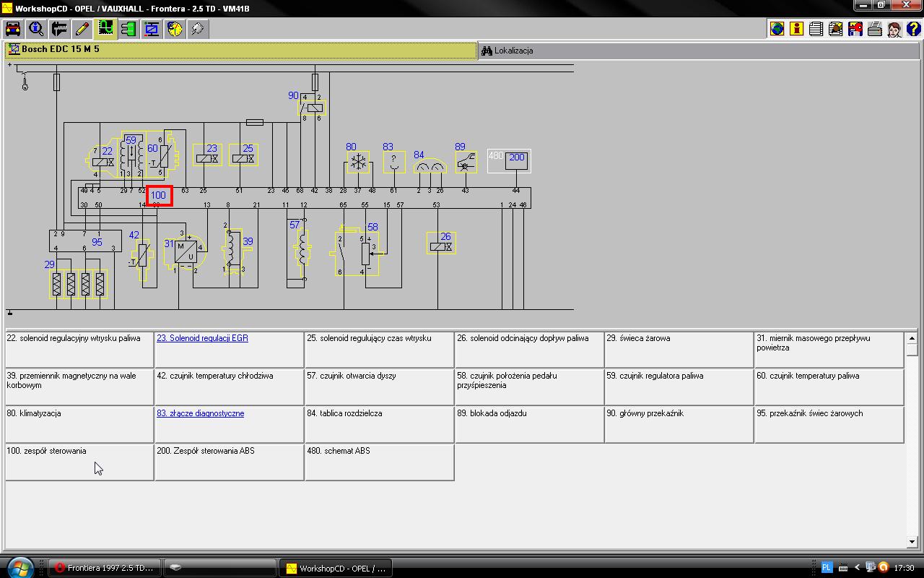Click component 200 ABS box on the diagram
Screen dimensions: 924x578
click(516, 160)
